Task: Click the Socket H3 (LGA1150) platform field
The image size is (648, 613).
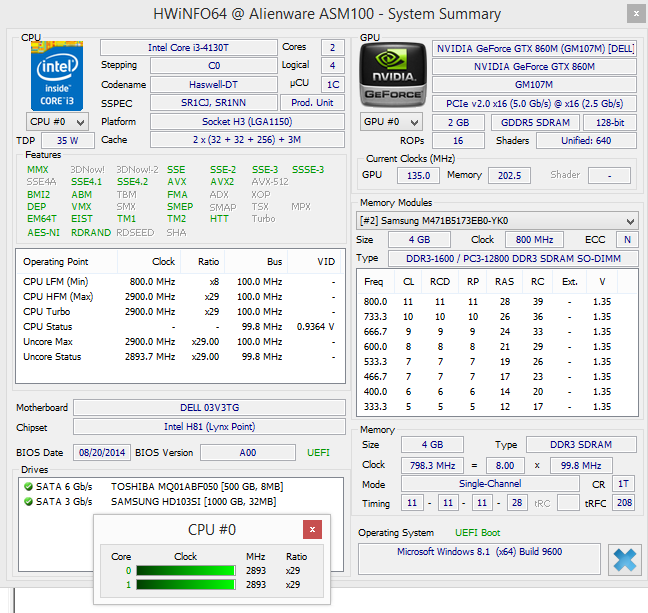Action: tap(247, 122)
